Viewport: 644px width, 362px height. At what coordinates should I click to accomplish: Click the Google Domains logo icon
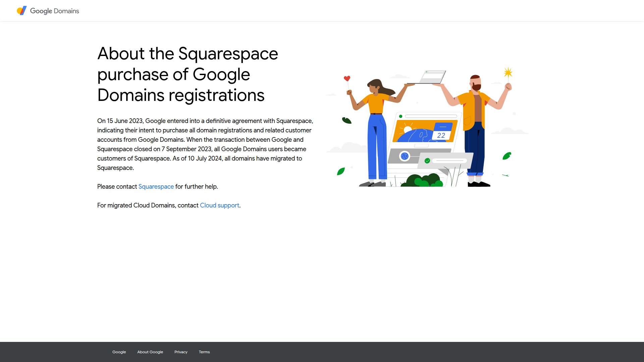[x=22, y=11]
